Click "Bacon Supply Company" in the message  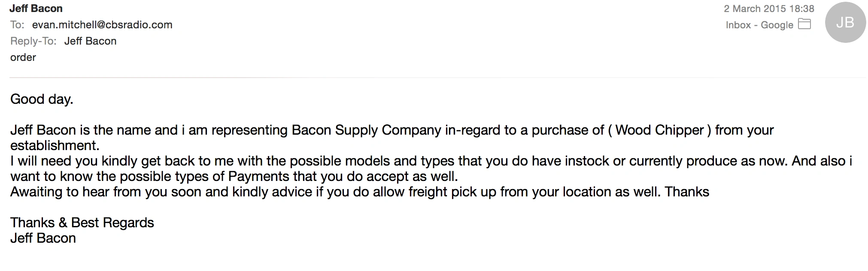pyautogui.click(x=366, y=130)
